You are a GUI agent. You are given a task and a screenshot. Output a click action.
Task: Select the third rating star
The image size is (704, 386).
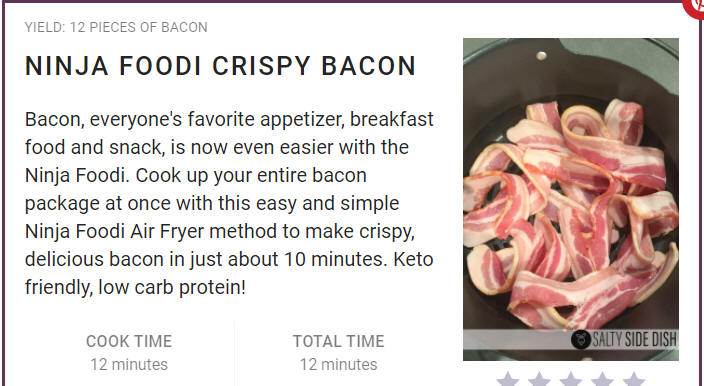point(571,379)
